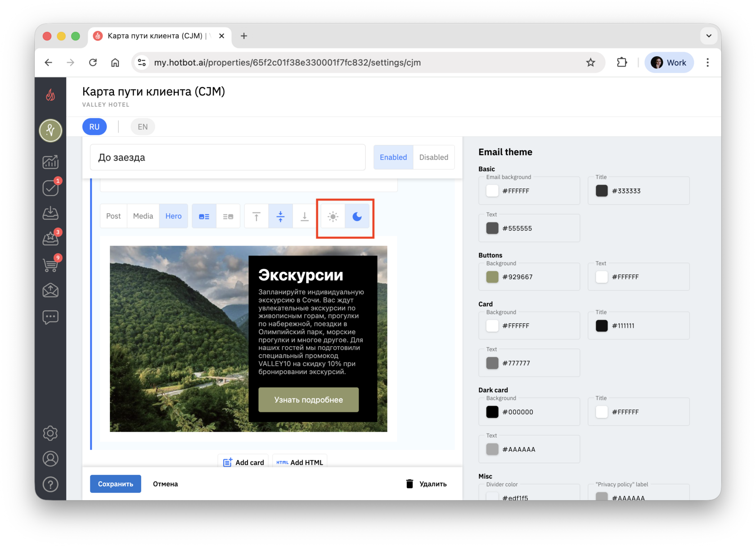756x546 pixels.
Task: Open the tasks checkmark sidebar icon
Action: (50, 188)
